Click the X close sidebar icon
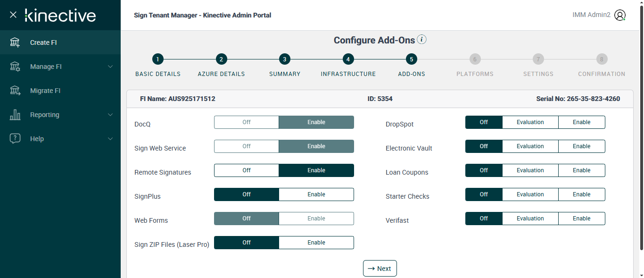 coord(13,15)
